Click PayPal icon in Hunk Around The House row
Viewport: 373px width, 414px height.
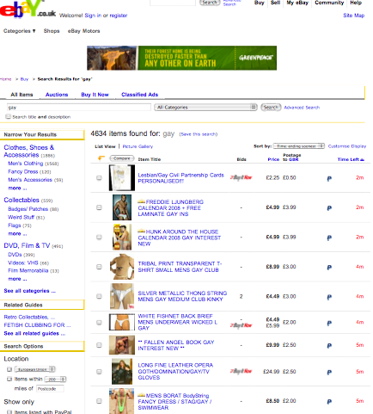click(329, 238)
